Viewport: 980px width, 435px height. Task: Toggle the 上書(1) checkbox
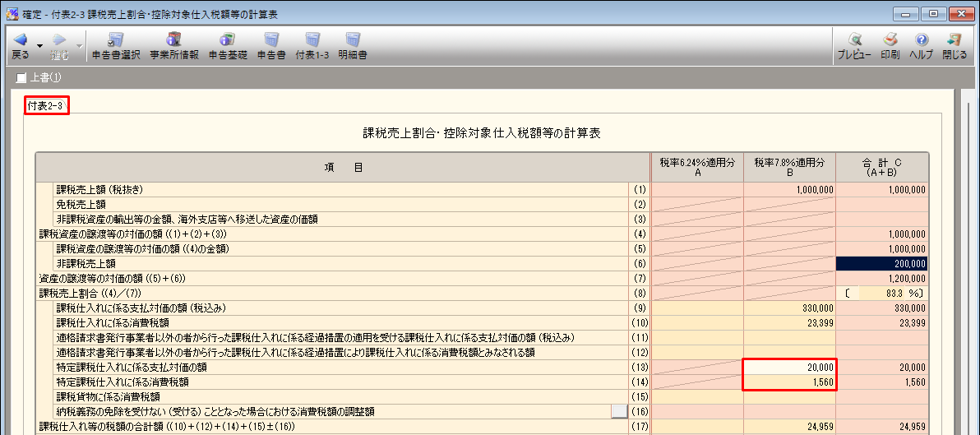[x=22, y=78]
